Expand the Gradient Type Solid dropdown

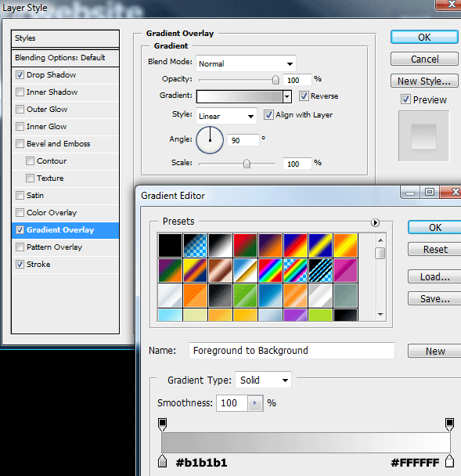[x=263, y=380]
